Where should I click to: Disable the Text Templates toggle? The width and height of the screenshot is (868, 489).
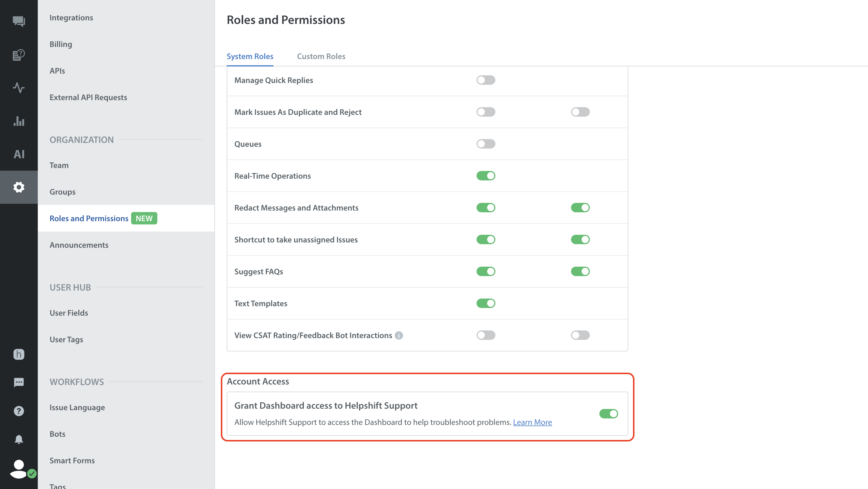click(486, 303)
